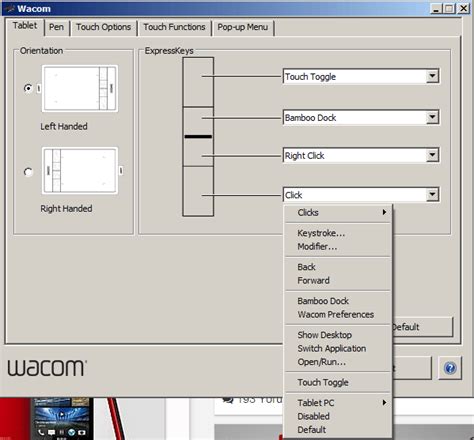
Task: Select the Right Handed orientation radio button
Action: tap(28, 172)
